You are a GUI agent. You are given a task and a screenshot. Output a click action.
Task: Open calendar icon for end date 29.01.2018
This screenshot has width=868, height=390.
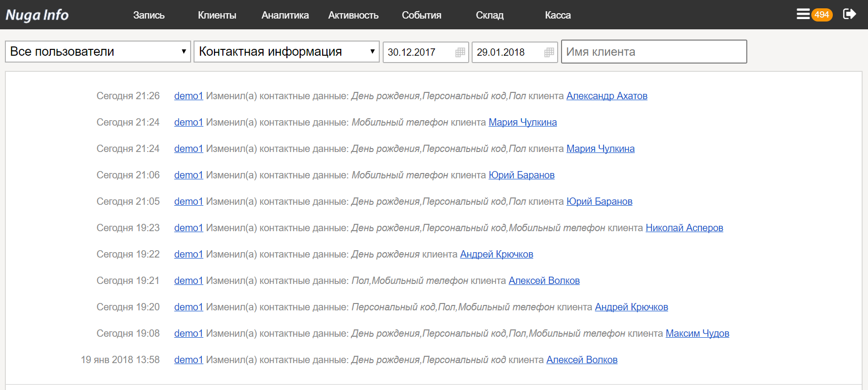[x=549, y=52]
